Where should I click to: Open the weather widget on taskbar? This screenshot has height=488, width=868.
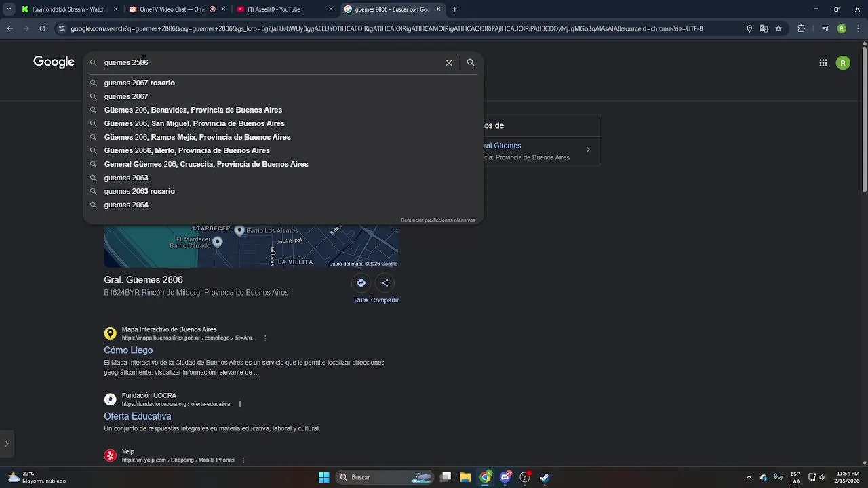click(x=38, y=477)
